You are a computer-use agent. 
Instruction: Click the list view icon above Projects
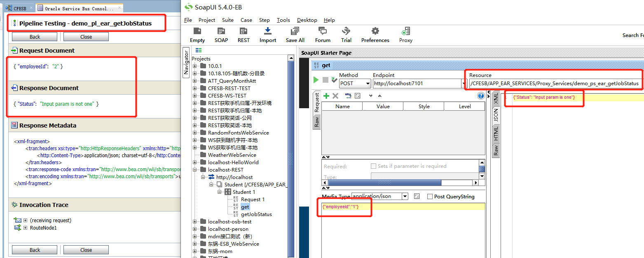coord(199,50)
